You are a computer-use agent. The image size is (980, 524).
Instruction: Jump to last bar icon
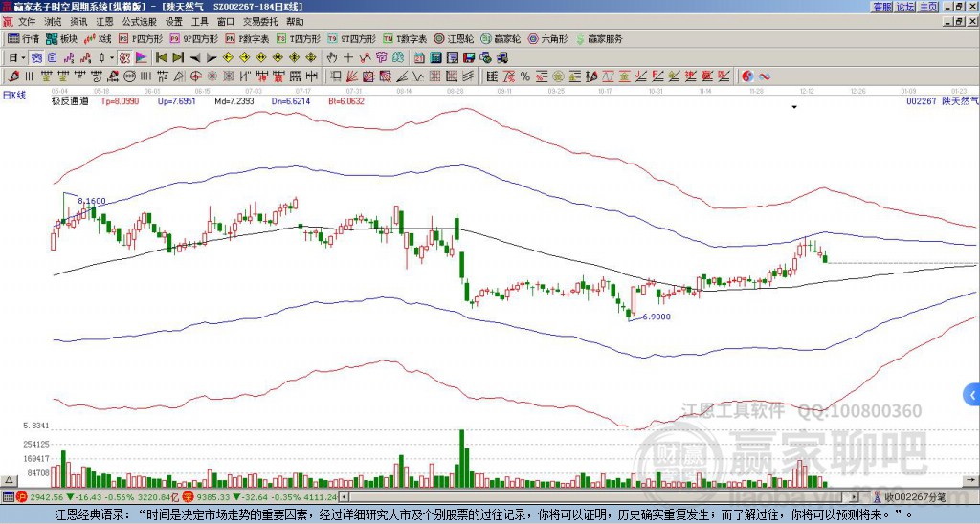[177, 57]
